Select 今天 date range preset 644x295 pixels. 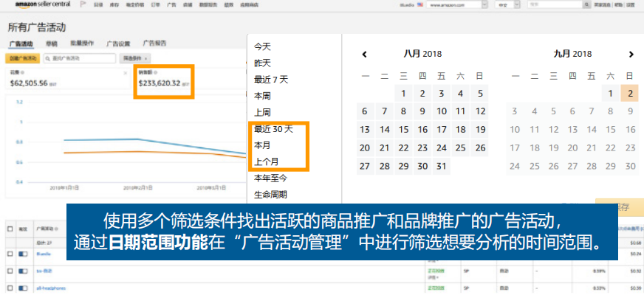262,46
